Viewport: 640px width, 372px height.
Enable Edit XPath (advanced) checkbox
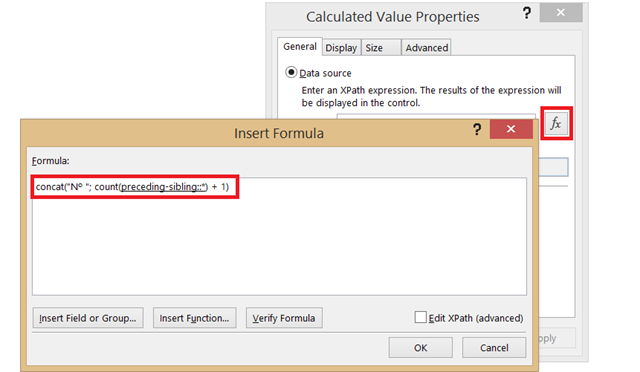(x=420, y=317)
